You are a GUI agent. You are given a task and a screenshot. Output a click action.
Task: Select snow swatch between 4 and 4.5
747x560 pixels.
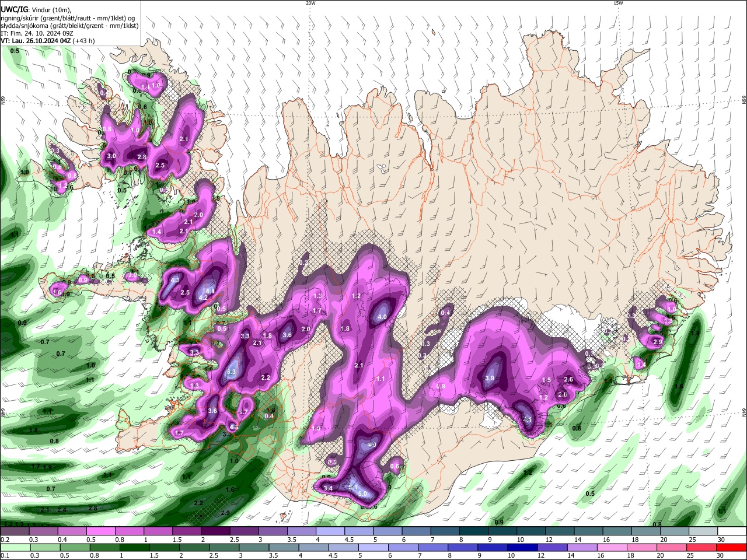[x=330, y=531]
